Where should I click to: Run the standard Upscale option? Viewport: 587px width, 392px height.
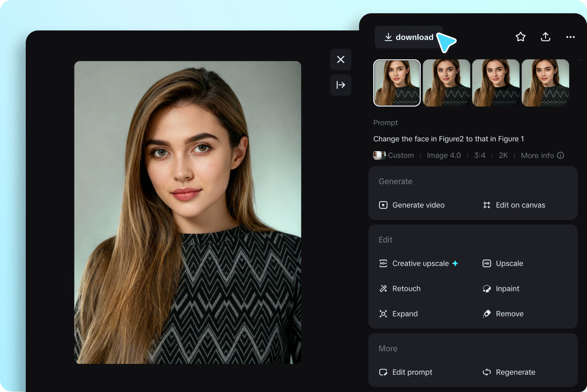pyautogui.click(x=503, y=264)
